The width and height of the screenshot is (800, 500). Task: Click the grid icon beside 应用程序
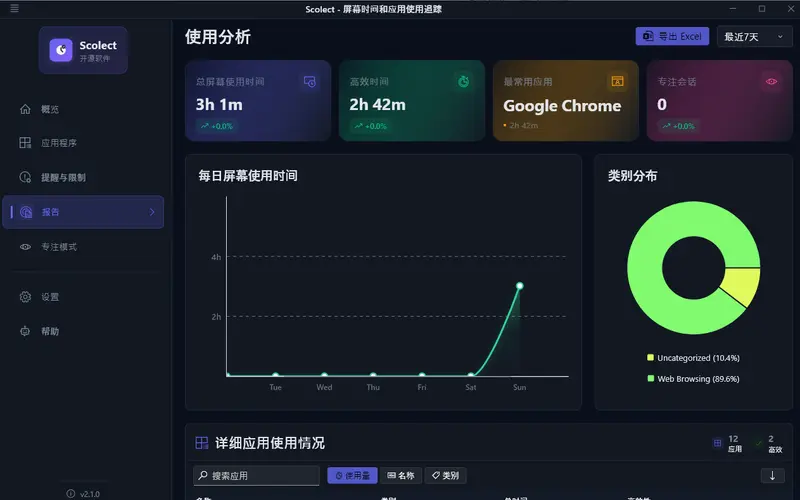25,143
